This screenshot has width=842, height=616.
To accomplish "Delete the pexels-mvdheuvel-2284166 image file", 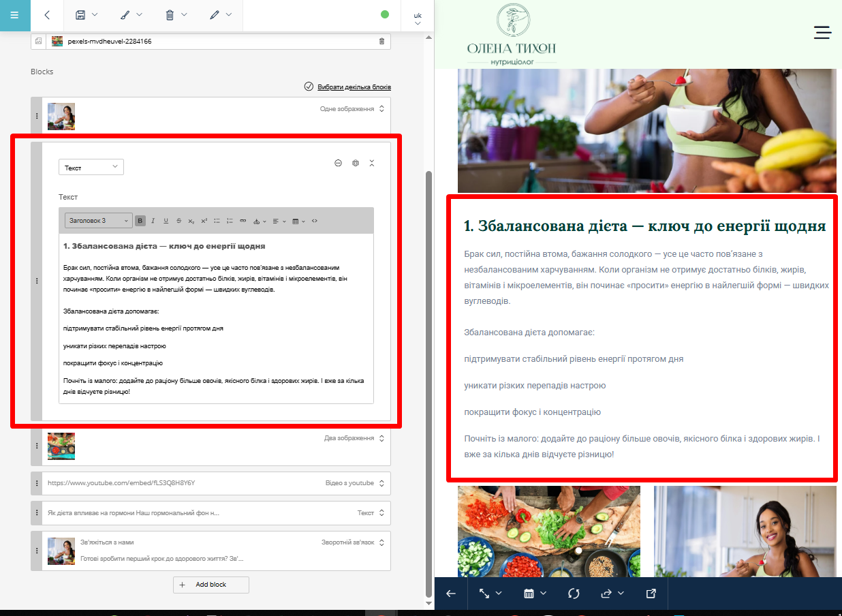I will click(x=381, y=42).
